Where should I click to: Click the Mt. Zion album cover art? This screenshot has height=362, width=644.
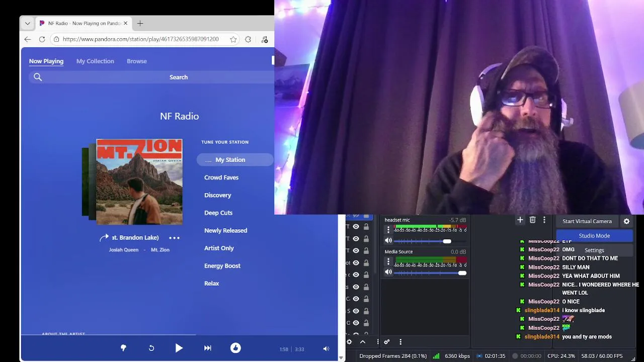[139, 182]
